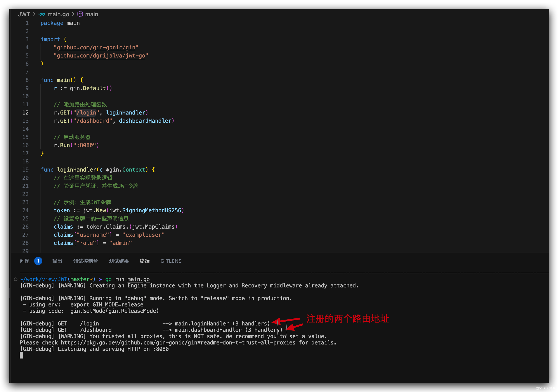This screenshot has height=392, width=558.
Task: Open the 测试结果 tab
Action: 119,261
